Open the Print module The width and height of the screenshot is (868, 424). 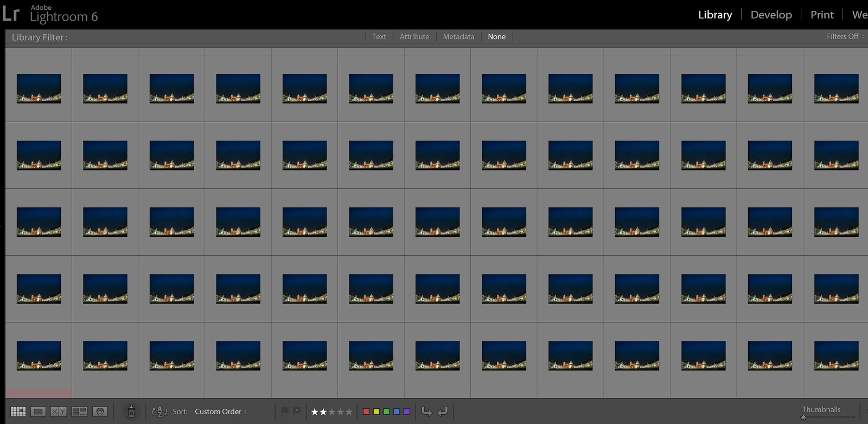(822, 15)
